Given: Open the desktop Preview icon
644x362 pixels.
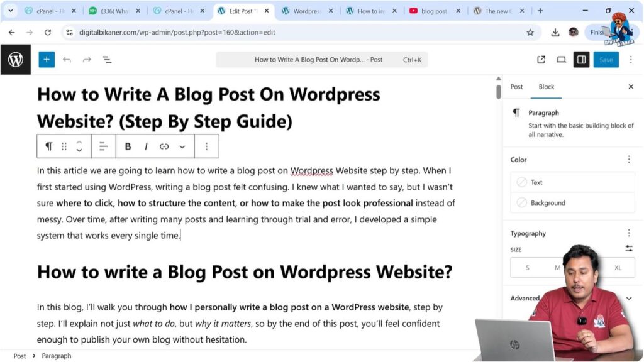Looking at the screenshot, I should coord(562,59).
